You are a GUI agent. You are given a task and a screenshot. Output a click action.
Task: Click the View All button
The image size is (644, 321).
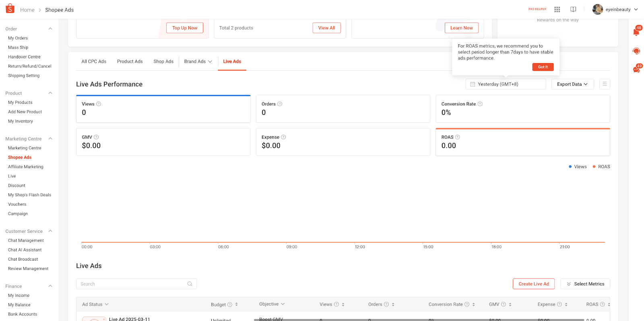pos(326,28)
